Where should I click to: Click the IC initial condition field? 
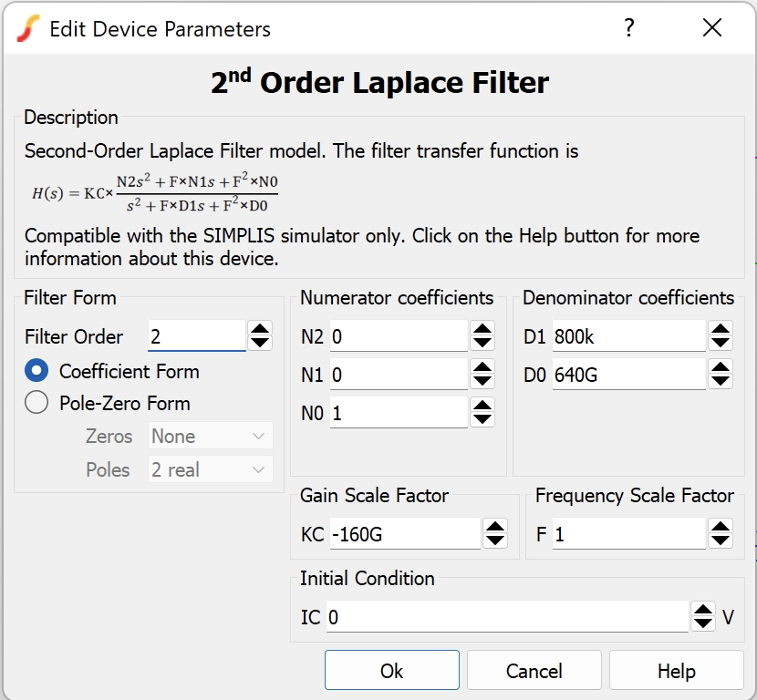coord(507,616)
